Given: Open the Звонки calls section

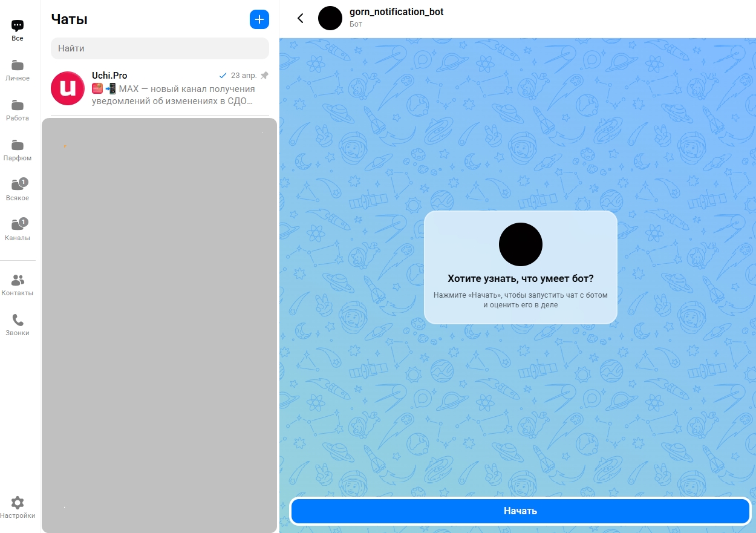Looking at the screenshot, I should (x=18, y=325).
